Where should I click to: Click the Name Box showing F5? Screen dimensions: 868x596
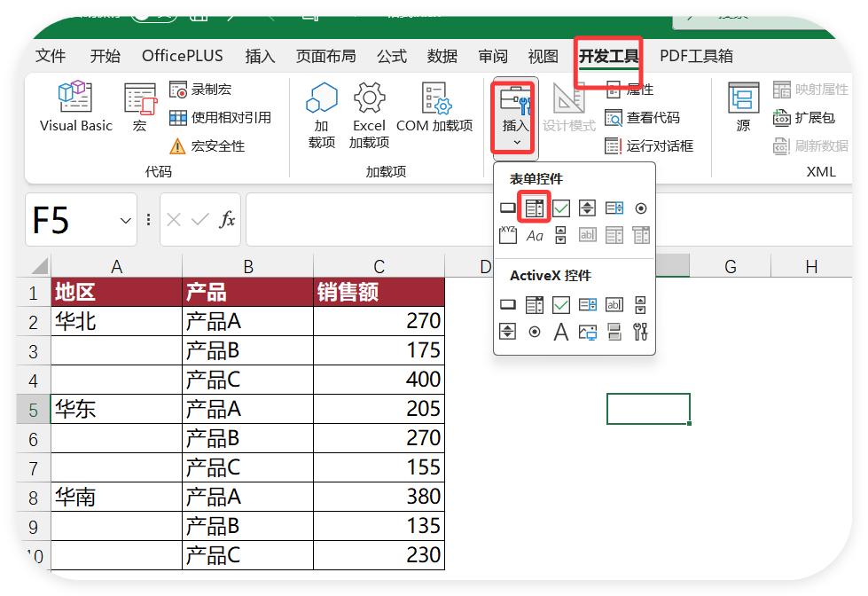(81, 220)
